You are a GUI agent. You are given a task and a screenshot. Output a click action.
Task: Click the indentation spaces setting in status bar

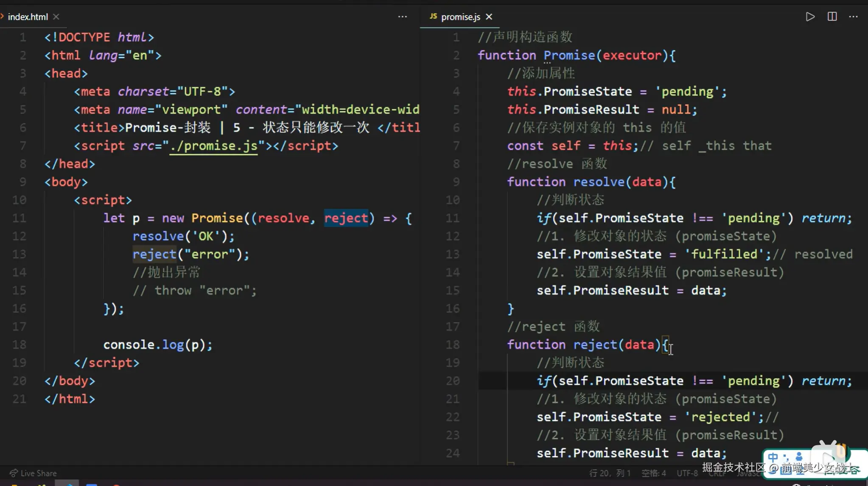pos(653,473)
